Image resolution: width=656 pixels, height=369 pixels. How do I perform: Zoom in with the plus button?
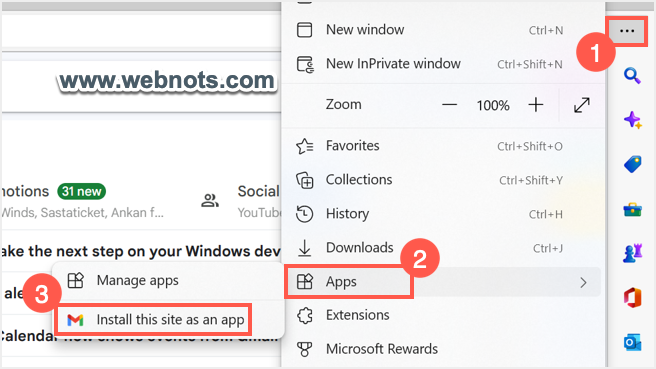point(536,105)
